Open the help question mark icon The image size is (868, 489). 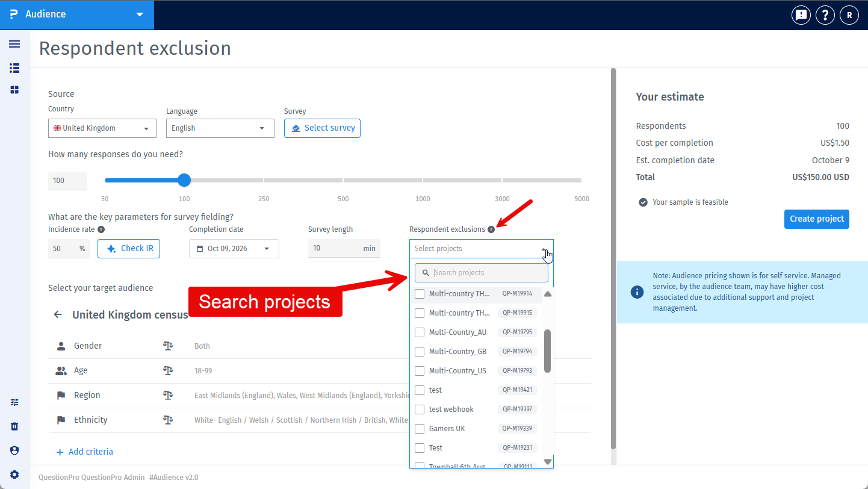(825, 15)
